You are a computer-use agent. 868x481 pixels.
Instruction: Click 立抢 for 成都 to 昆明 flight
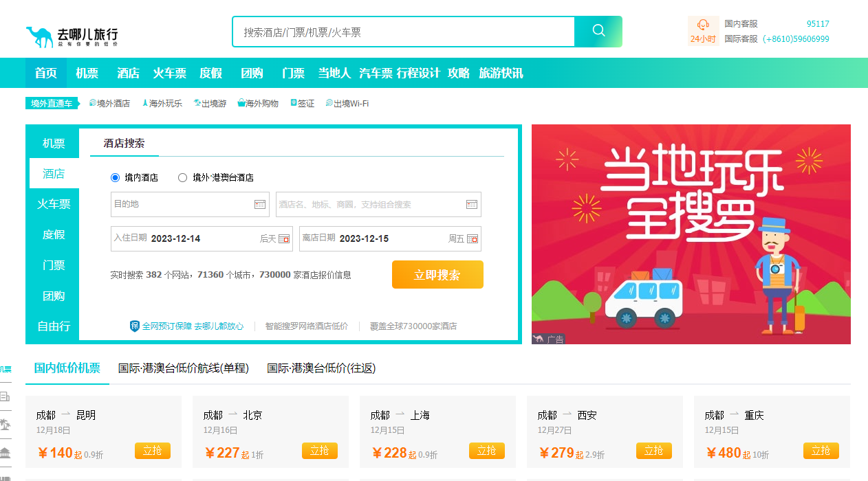coord(153,451)
